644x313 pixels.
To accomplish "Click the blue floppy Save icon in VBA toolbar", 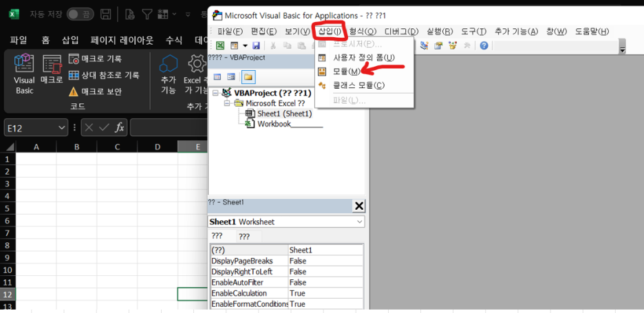I will click(x=256, y=45).
